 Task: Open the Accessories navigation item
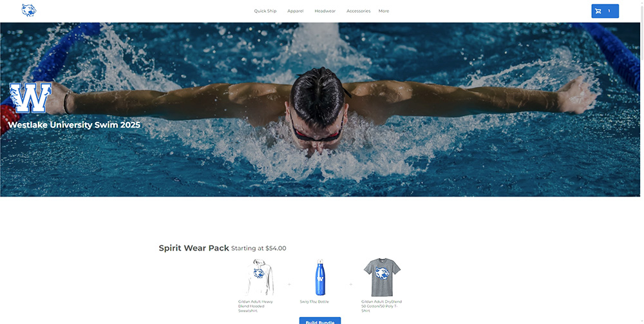(358, 11)
